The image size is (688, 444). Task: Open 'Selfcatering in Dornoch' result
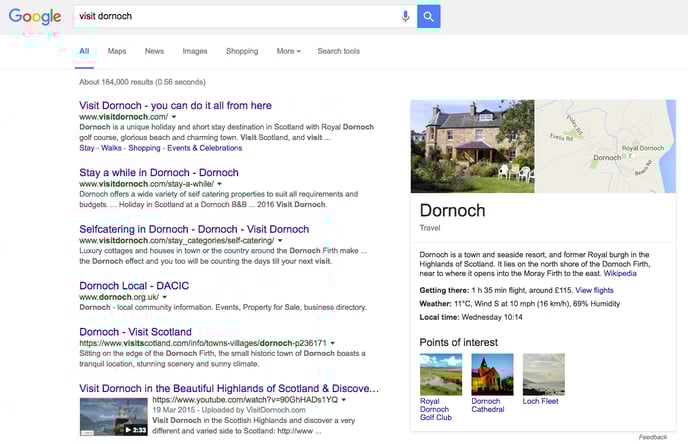click(194, 229)
